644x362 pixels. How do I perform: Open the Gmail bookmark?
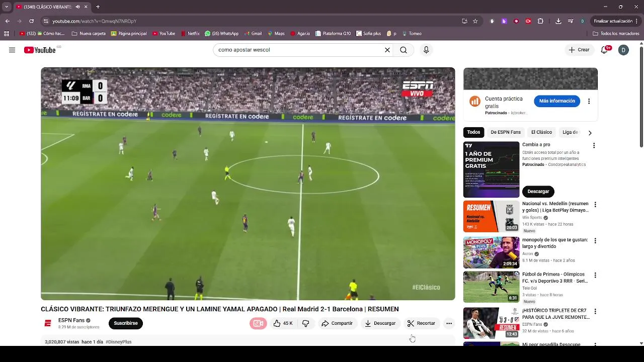coord(253,34)
